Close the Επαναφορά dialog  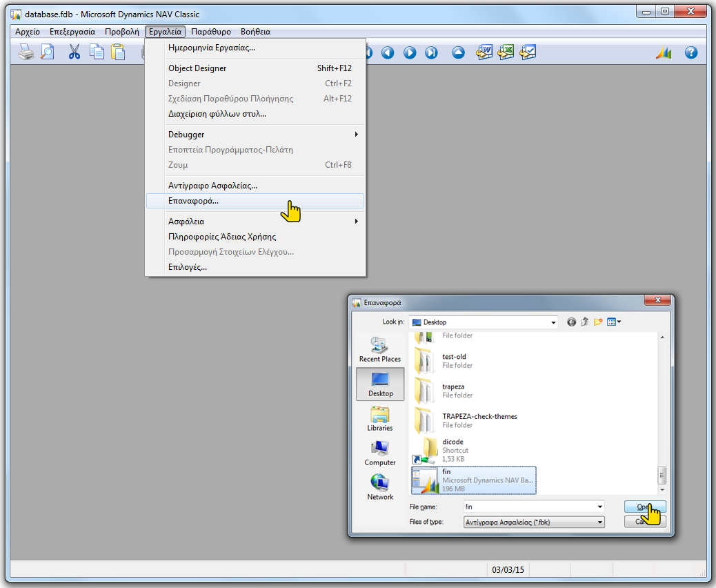tap(657, 300)
